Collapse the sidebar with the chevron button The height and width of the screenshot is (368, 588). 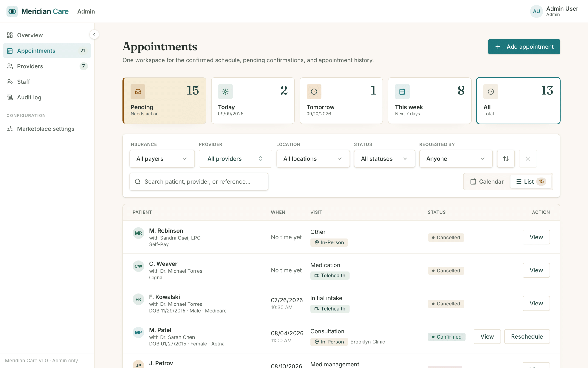[94, 34]
